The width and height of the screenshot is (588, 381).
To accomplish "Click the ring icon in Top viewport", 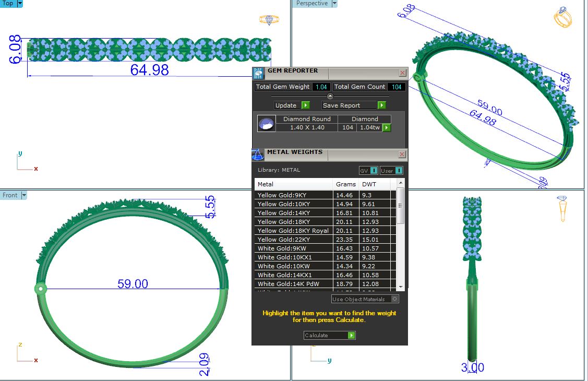I will 269,20.
